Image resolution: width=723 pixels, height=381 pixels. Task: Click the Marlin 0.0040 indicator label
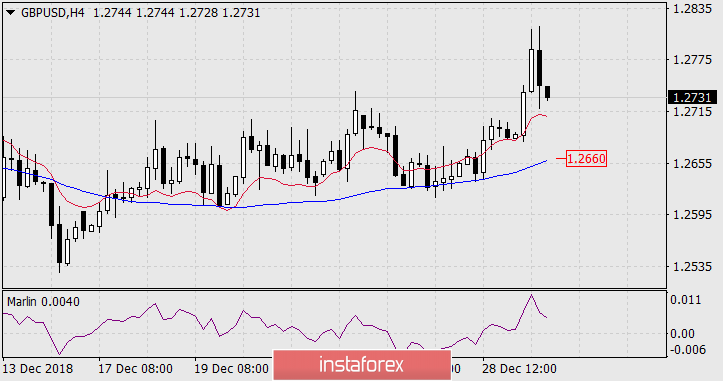coord(43,302)
